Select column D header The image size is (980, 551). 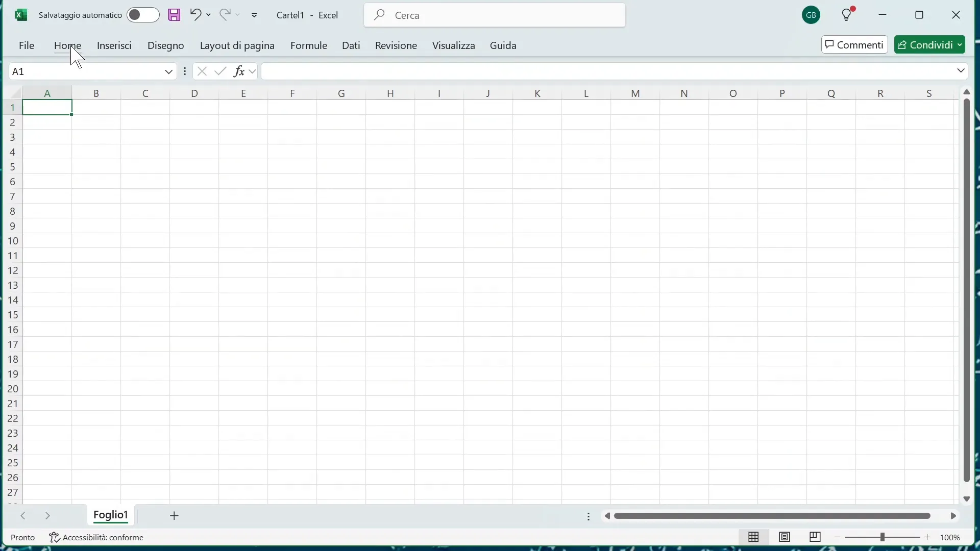coord(194,93)
